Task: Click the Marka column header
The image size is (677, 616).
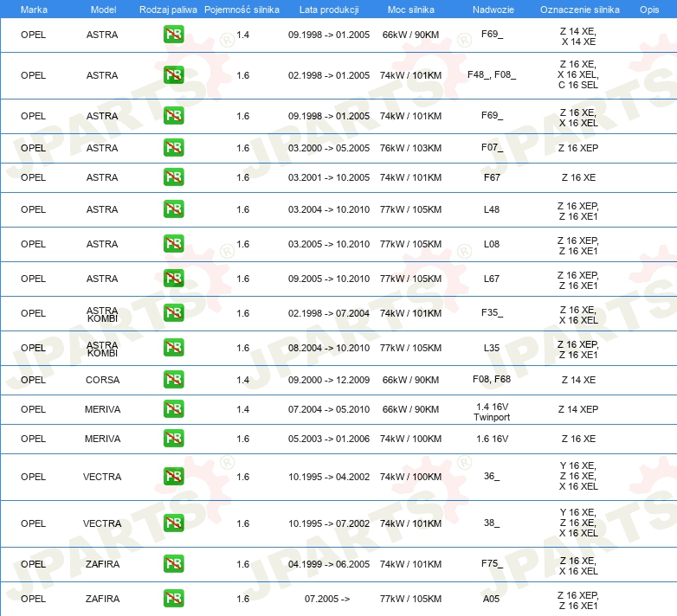Action: tap(34, 10)
